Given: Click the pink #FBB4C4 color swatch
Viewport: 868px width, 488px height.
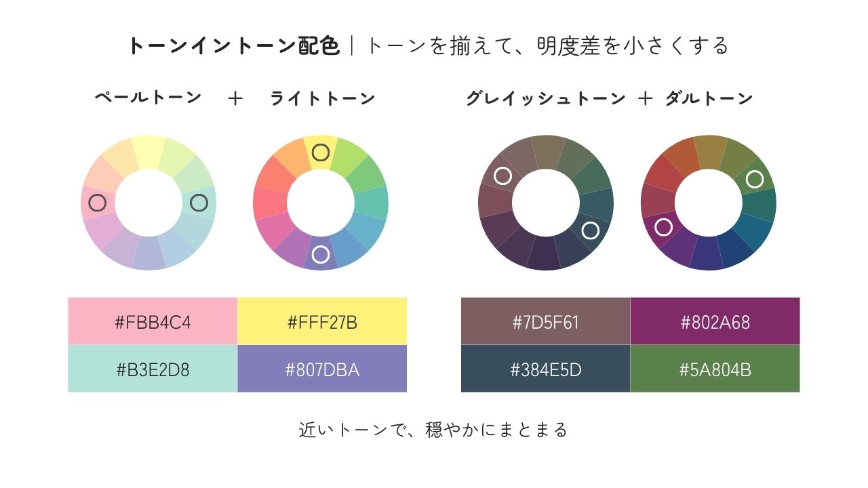Looking at the screenshot, I should 153,321.
